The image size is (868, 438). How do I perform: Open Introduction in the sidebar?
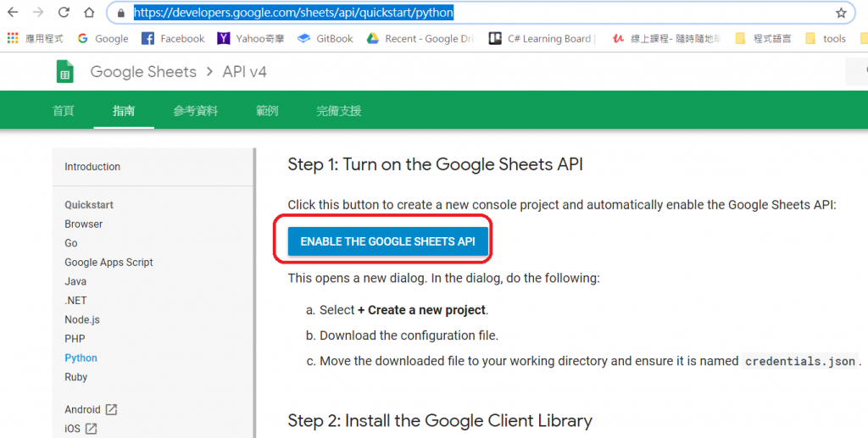pyautogui.click(x=92, y=166)
